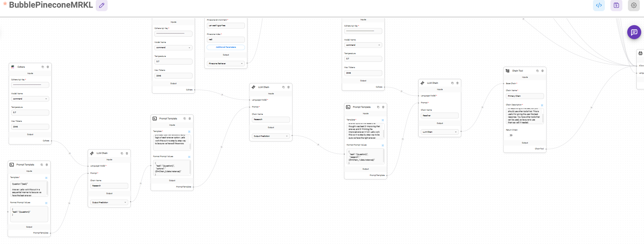Image resolution: width=644 pixels, height=244 pixels.
Task: Click Format Prompt Values area in right Prompt Template
Action: (x=366, y=156)
